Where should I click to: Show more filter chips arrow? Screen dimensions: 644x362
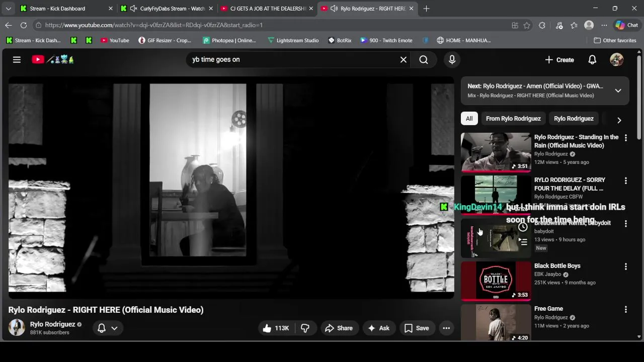[x=619, y=120]
